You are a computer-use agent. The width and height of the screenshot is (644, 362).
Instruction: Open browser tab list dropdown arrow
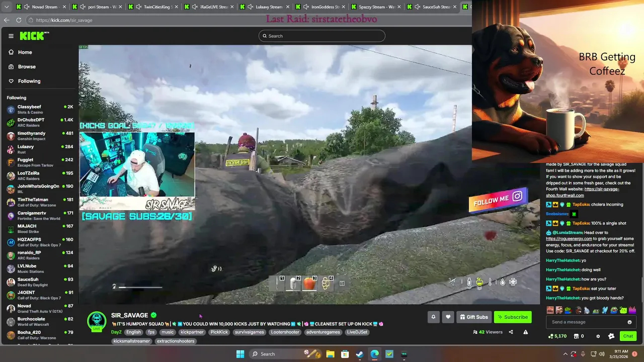[7, 7]
